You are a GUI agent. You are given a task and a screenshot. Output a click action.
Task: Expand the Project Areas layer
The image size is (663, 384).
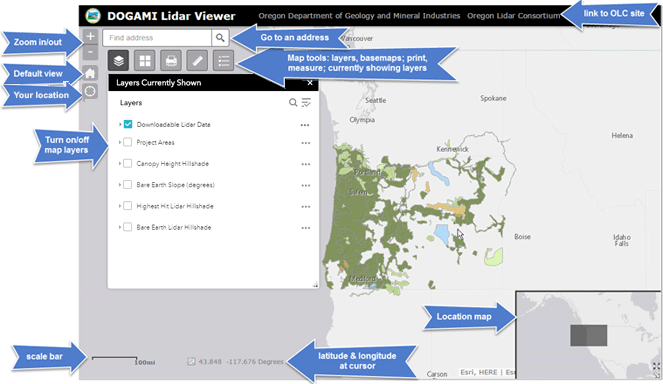120,142
